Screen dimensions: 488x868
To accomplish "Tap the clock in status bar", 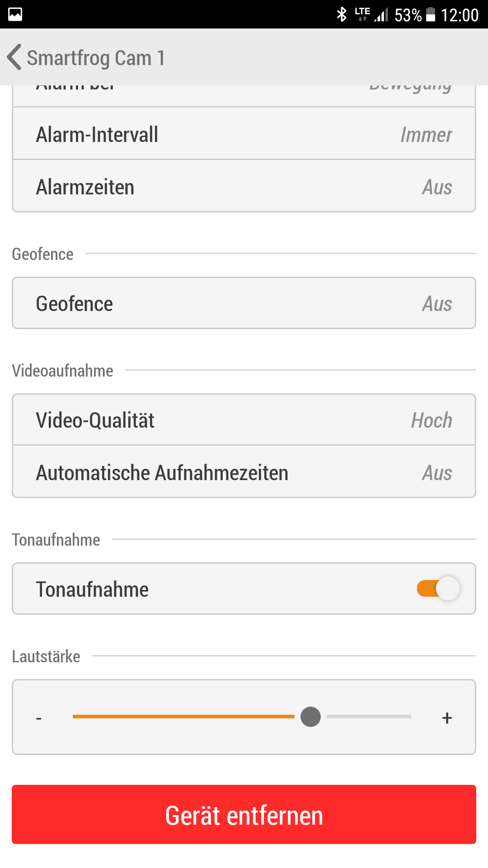I will [x=460, y=15].
